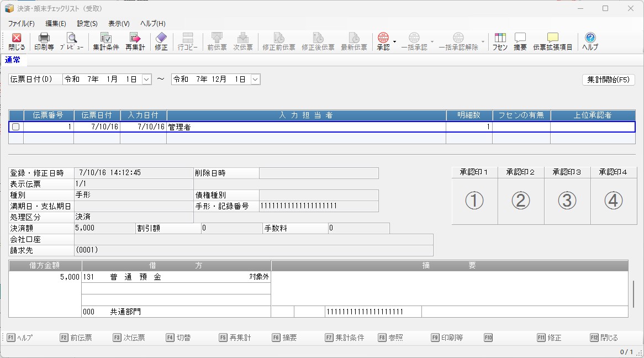Open the フセン sticky note icon
Screen dimensions: 644x358
point(500,41)
